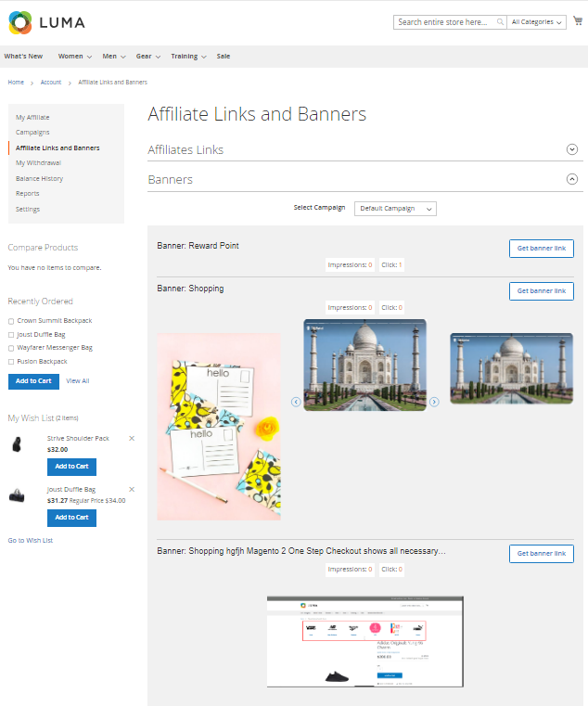Select the Fusion Backpack checkbox
Viewport: 588px width, 706px height.
(x=11, y=362)
